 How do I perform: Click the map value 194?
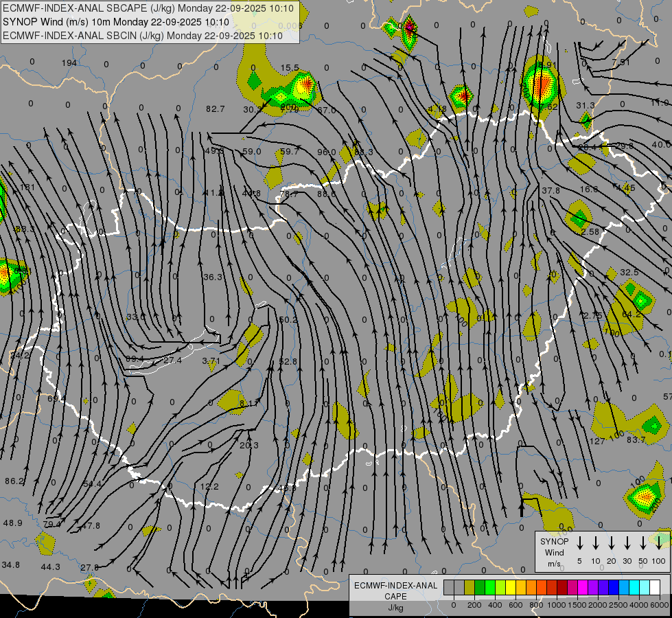click(69, 63)
